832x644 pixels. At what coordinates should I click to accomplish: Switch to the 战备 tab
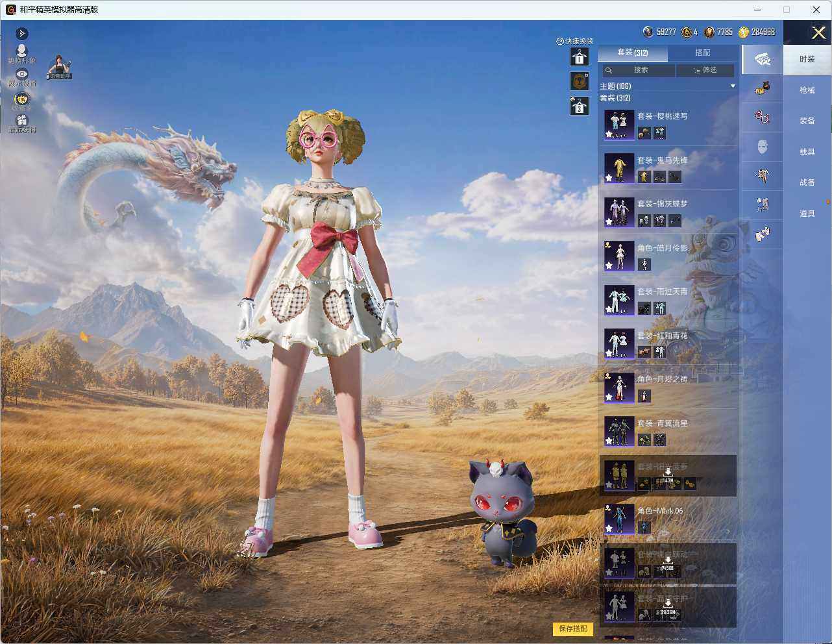pyautogui.click(x=807, y=182)
